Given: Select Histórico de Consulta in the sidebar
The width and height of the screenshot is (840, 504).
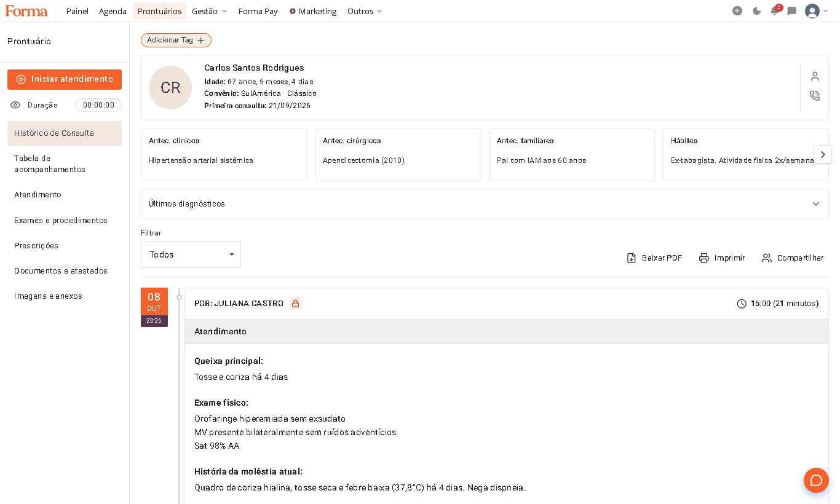Looking at the screenshot, I should coord(65,133).
